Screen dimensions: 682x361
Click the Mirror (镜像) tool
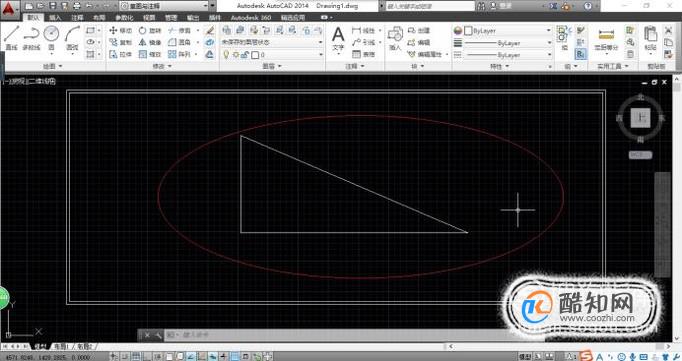pos(150,42)
